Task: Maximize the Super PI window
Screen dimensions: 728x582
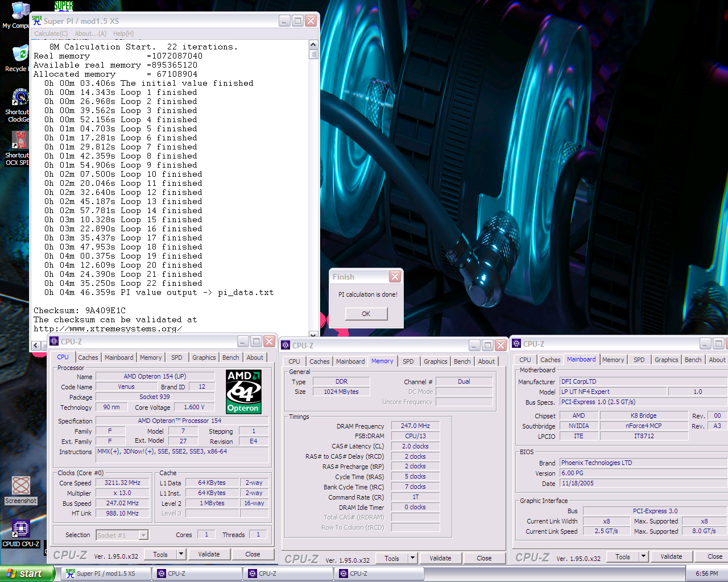Action: click(x=297, y=21)
